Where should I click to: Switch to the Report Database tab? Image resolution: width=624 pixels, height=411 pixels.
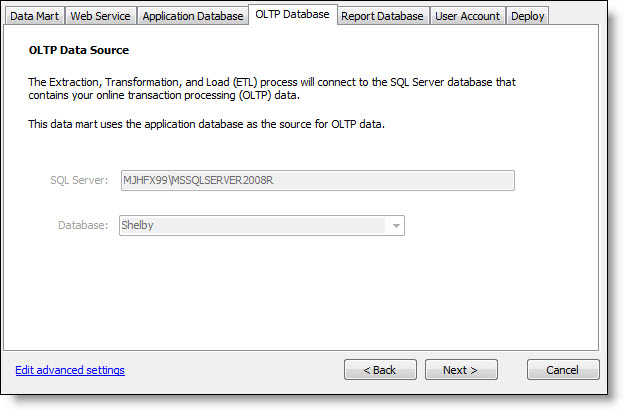click(384, 16)
